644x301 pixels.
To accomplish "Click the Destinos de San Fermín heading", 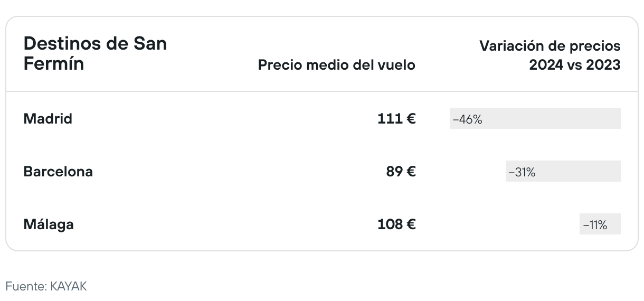I will click(x=95, y=53).
